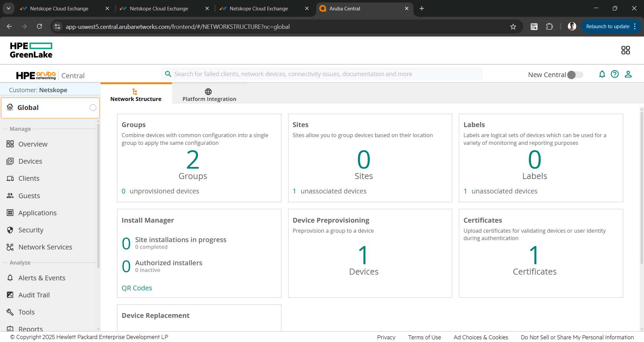Click the Applications sidebar icon

pyautogui.click(x=10, y=213)
